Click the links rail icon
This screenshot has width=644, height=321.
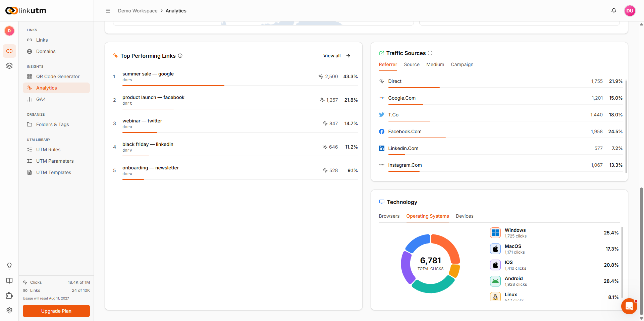coord(9,51)
